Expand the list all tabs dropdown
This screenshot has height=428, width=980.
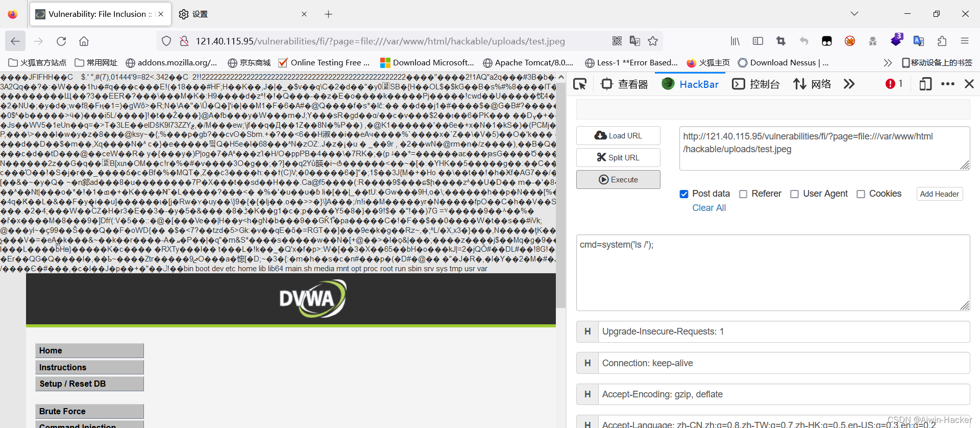(x=854, y=14)
